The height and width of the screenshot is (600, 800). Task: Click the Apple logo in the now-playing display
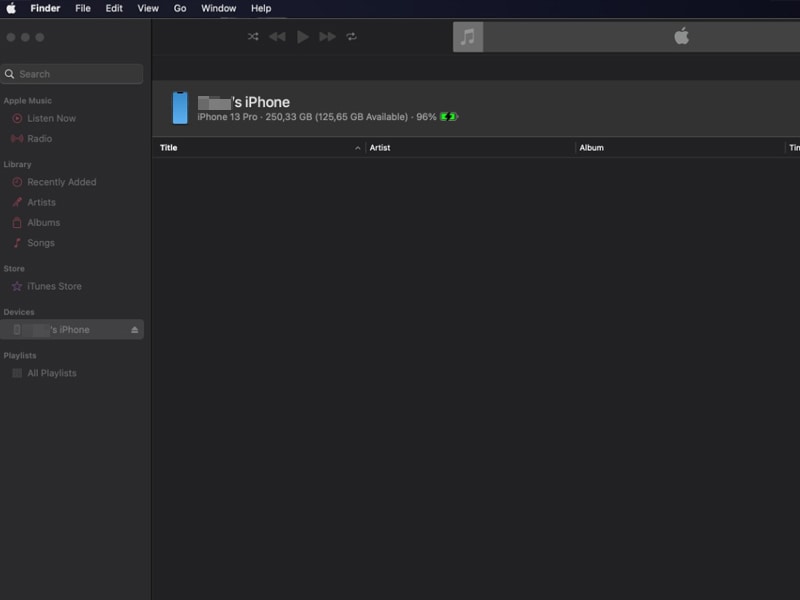pos(682,36)
